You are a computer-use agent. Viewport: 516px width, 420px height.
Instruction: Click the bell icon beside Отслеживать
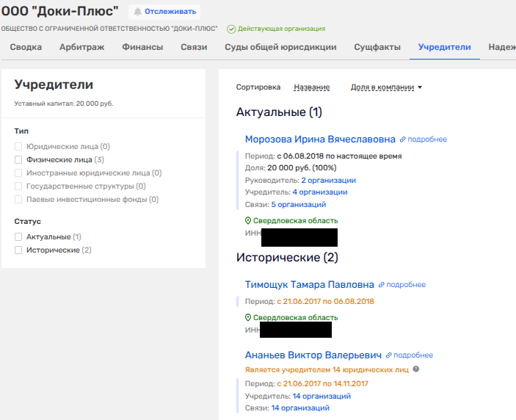click(x=138, y=12)
